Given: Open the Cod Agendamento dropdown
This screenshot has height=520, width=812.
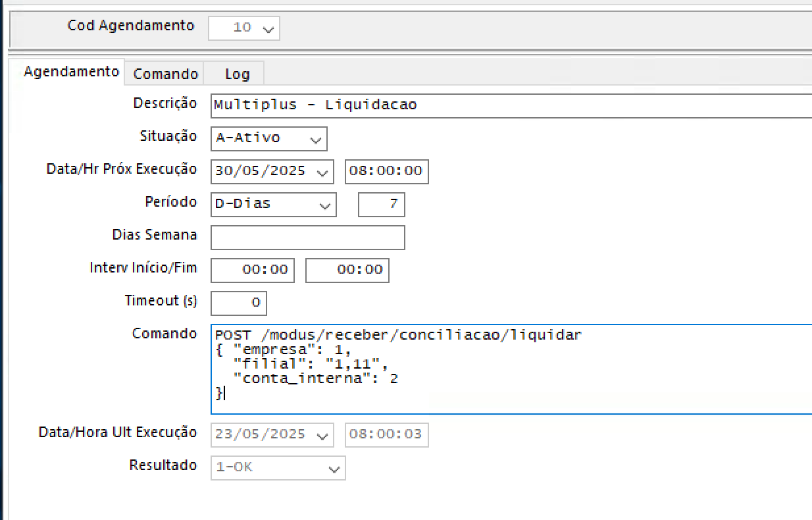Looking at the screenshot, I should pos(267,28).
